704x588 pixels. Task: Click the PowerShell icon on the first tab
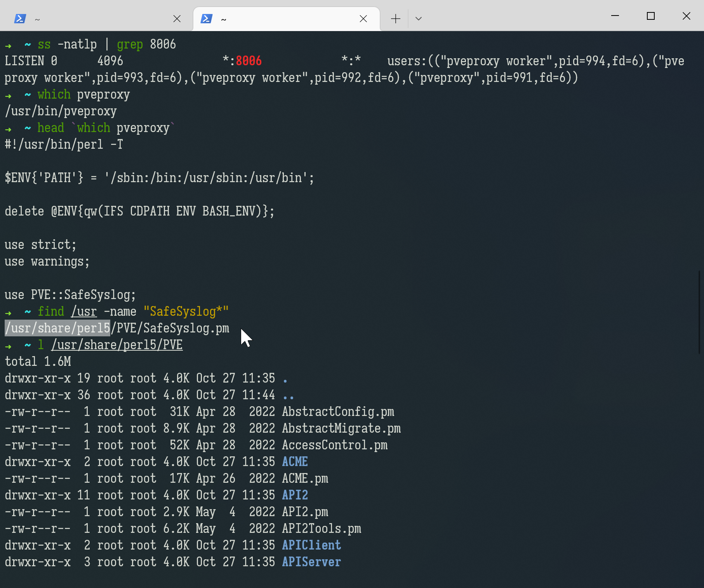[x=20, y=19]
